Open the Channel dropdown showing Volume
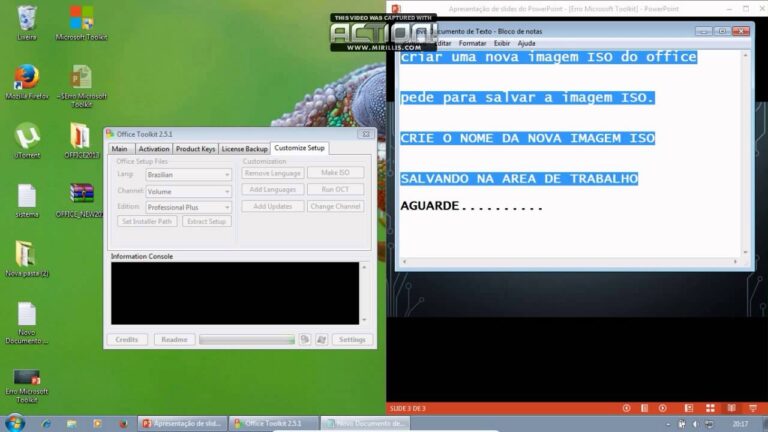This screenshot has width=768, height=432. (x=189, y=192)
